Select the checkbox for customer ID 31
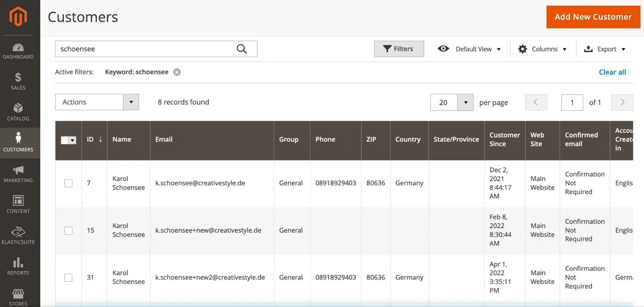644x307 pixels. [x=68, y=278]
